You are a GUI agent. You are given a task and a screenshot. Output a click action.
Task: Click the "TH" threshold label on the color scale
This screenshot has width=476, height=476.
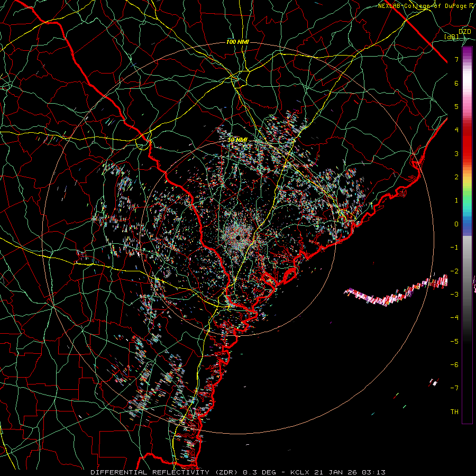[454, 411]
